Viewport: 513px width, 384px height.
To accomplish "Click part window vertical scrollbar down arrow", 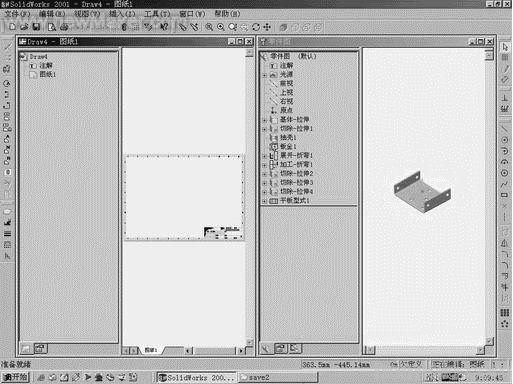I will tap(489, 341).
